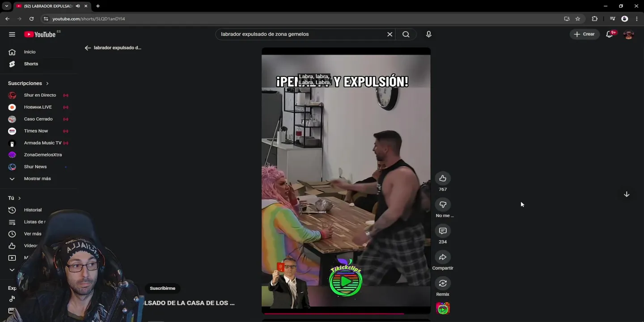Go to the next short arrow
The image size is (644, 322).
pyautogui.click(x=627, y=194)
